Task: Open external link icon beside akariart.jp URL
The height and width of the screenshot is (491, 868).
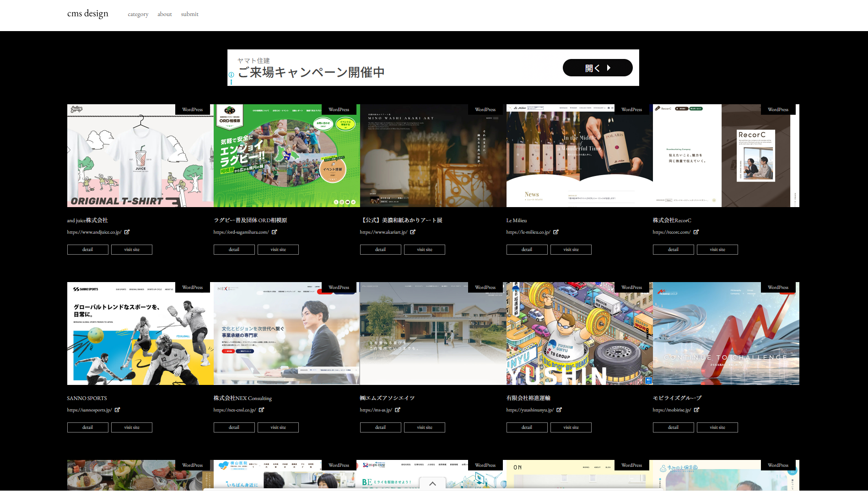Action: coord(412,232)
